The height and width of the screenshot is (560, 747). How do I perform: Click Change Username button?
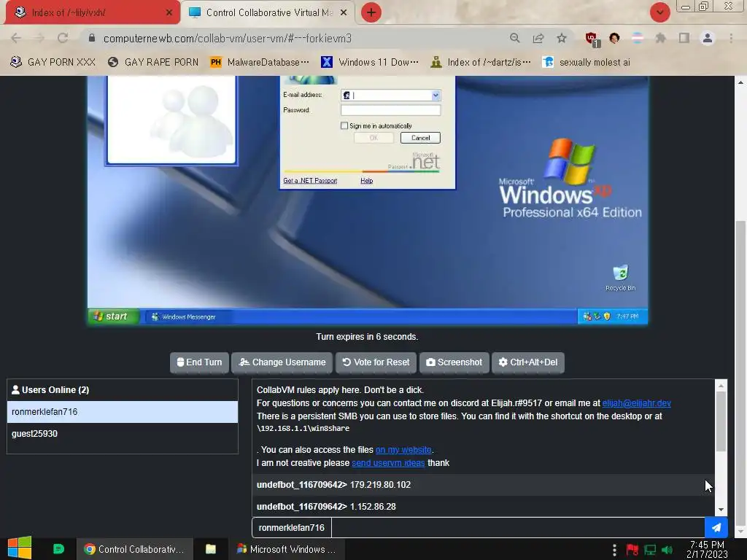click(x=282, y=362)
